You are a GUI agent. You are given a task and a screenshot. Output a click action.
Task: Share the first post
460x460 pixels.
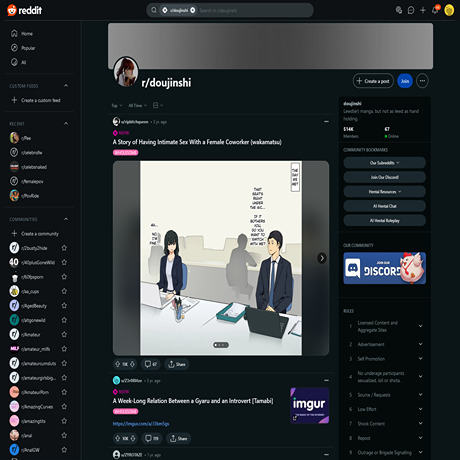tap(177, 364)
